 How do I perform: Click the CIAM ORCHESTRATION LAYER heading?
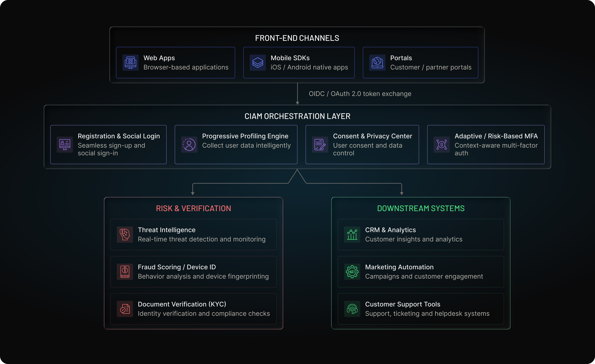pyautogui.click(x=297, y=116)
